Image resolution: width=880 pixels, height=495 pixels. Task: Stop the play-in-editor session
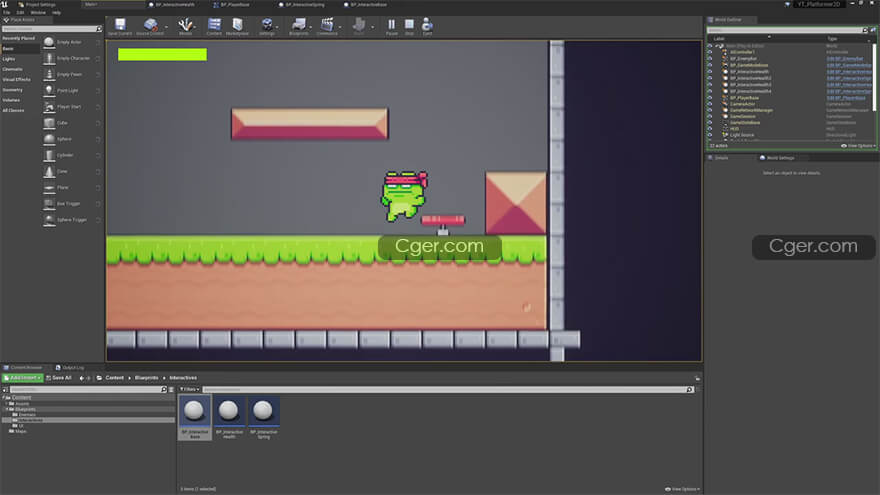[x=409, y=25]
